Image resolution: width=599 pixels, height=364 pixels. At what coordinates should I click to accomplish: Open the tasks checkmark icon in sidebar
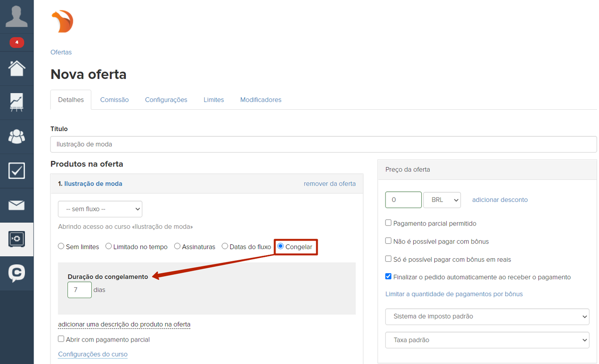16,171
